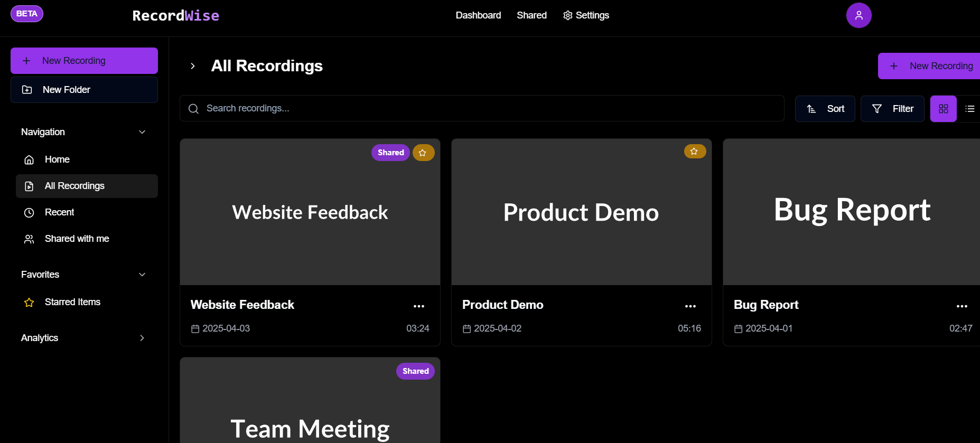Select All Recordings in the sidebar
The height and width of the screenshot is (443, 980).
click(x=87, y=186)
